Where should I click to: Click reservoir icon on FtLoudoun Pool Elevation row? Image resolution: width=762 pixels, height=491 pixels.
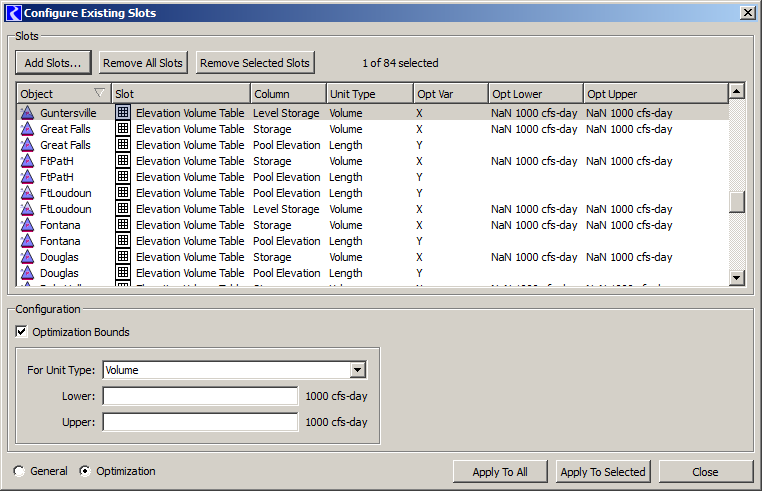pyautogui.click(x=27, y=193)
